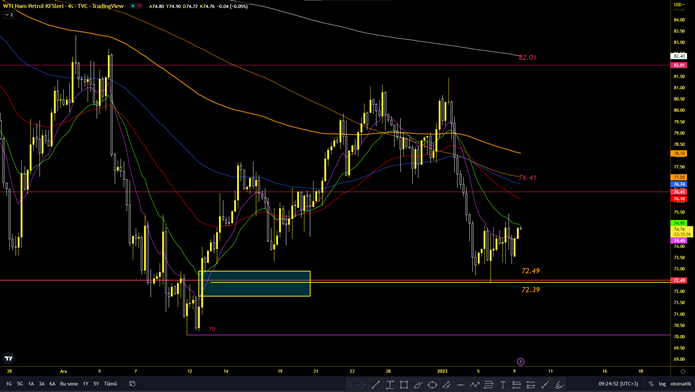The height and width of the screenshot is (392, 695).
Task: Set range to 6A
Action: (52, 384)
